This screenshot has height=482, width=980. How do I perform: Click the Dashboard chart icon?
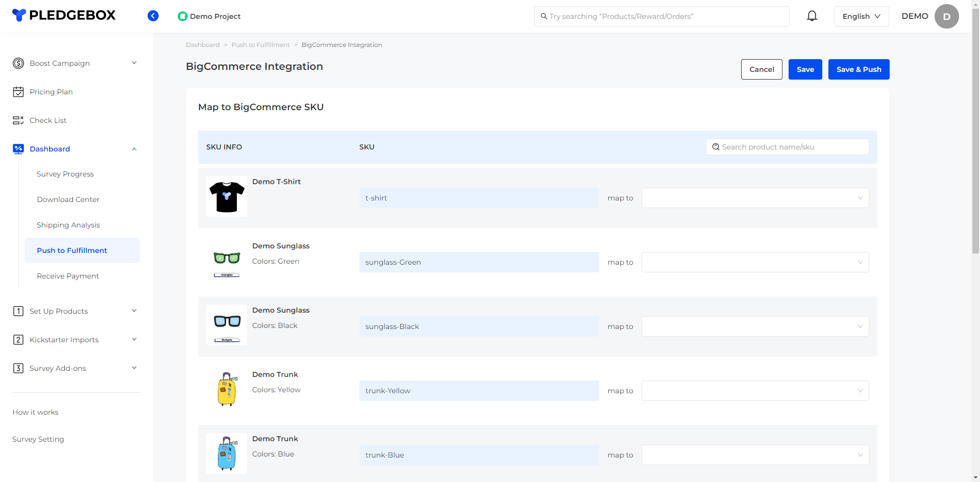[18, 149]
